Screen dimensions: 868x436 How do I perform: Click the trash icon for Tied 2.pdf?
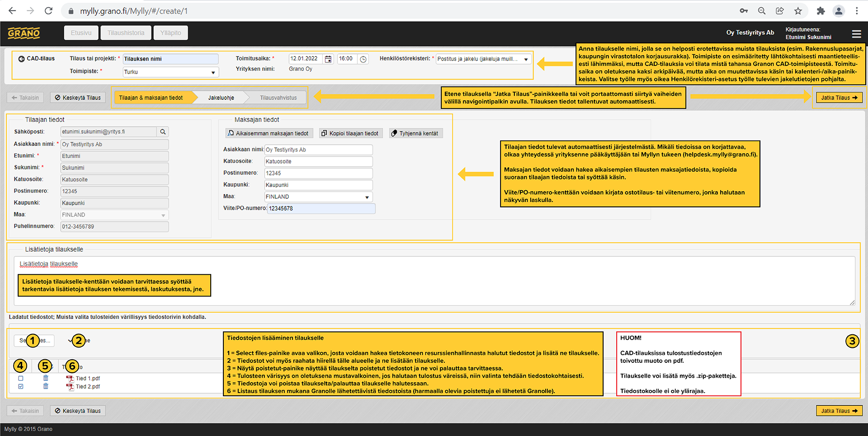(46, 386)
